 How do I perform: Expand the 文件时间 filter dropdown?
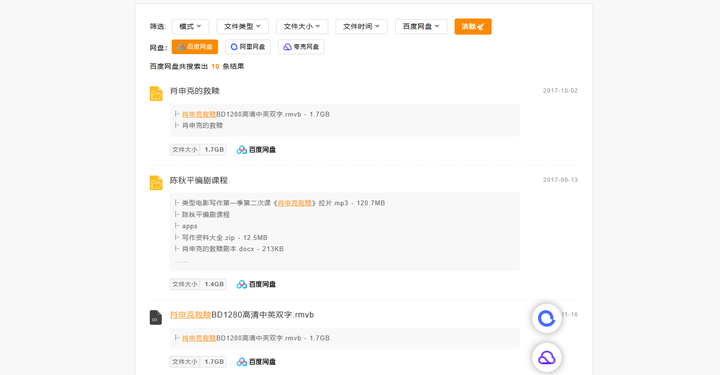tap(361, 27)
